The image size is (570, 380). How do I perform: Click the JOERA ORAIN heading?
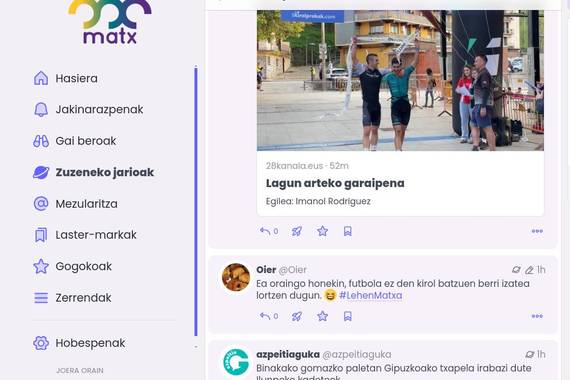click(x=80, y=371)
